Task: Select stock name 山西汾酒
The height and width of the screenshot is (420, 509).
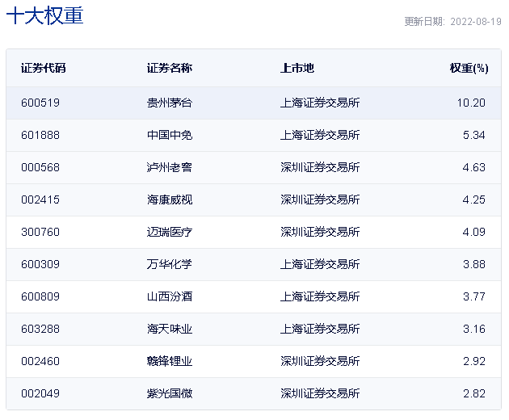Action: click(x=170, y=296)
